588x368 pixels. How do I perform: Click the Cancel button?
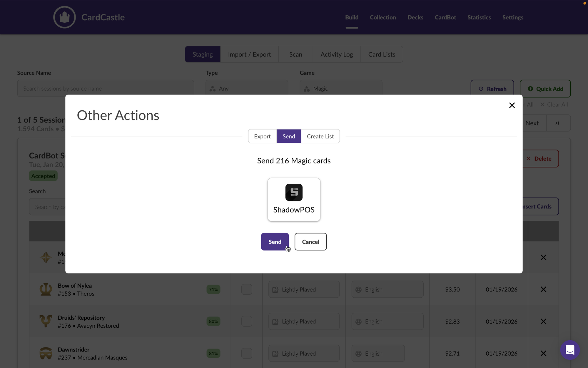coord(310,242)
